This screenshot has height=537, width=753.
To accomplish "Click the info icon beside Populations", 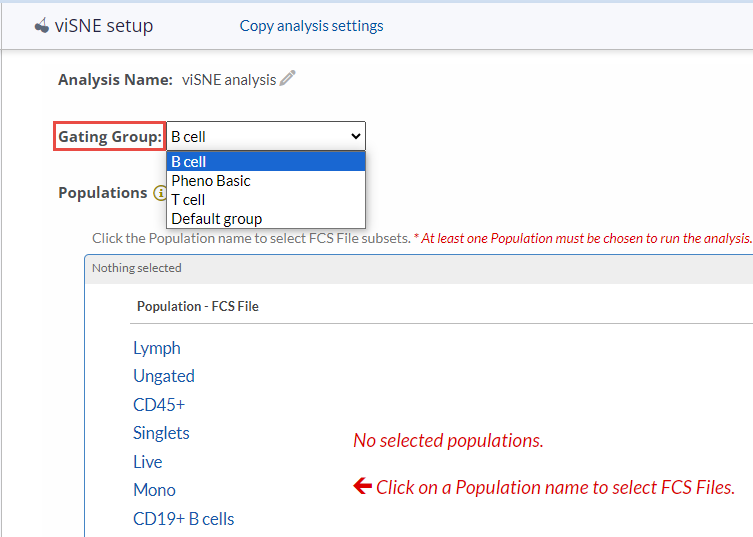I will pyautogui.click(x=159, y=193).
